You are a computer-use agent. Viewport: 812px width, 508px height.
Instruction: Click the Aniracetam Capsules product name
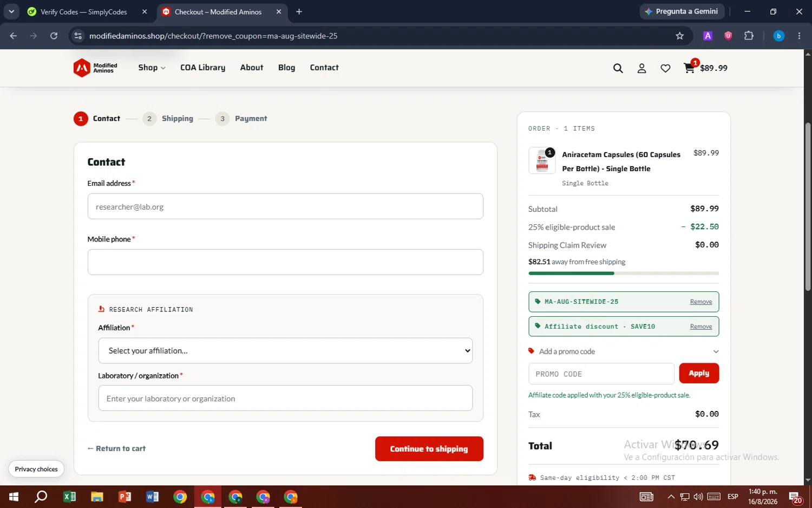[x=621, y=161]
